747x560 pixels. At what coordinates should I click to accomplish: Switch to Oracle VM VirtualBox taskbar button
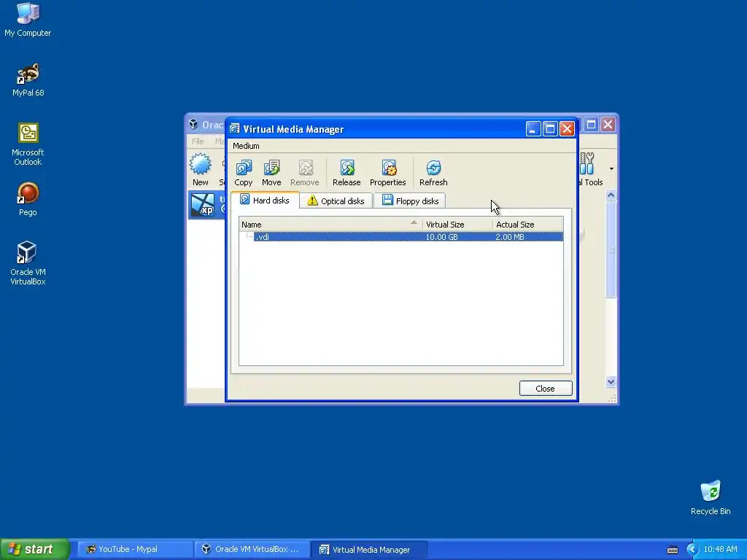(252, 550)
